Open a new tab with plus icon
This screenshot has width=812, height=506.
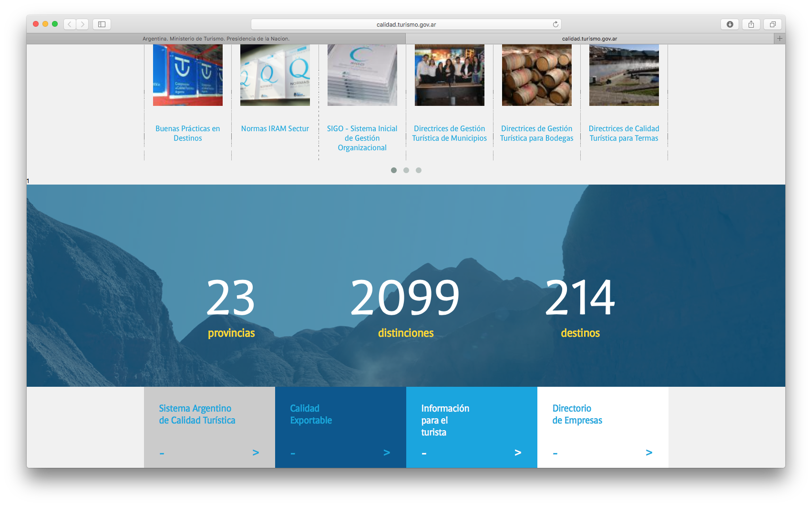click(780, 39)
